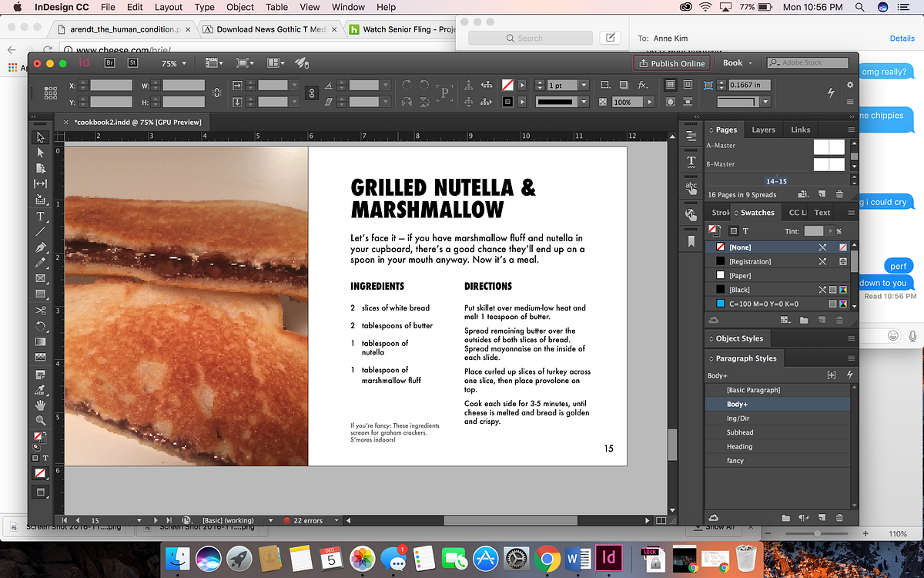
Task: Choose the Scissors tool
Action: click(x=41, y=310)
